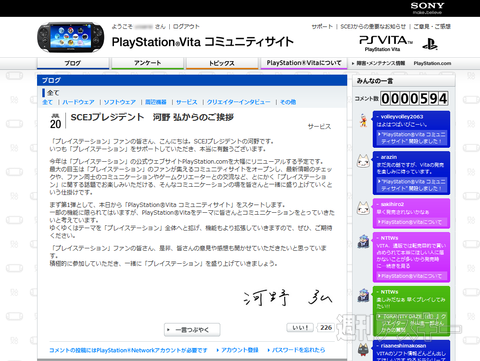The width and height of the screenshot is (480, 361).
Task: Filter blog by ハードウェア category
Action: 78,102
